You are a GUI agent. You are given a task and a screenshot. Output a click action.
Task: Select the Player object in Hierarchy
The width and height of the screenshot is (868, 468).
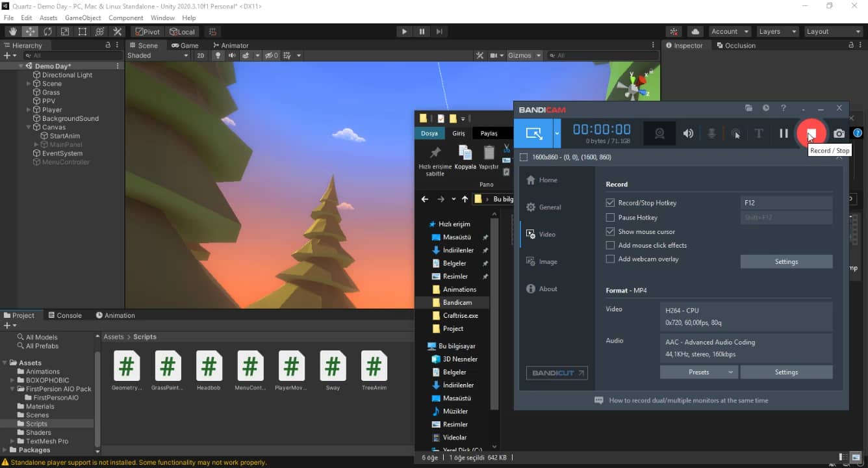(52, 110)
